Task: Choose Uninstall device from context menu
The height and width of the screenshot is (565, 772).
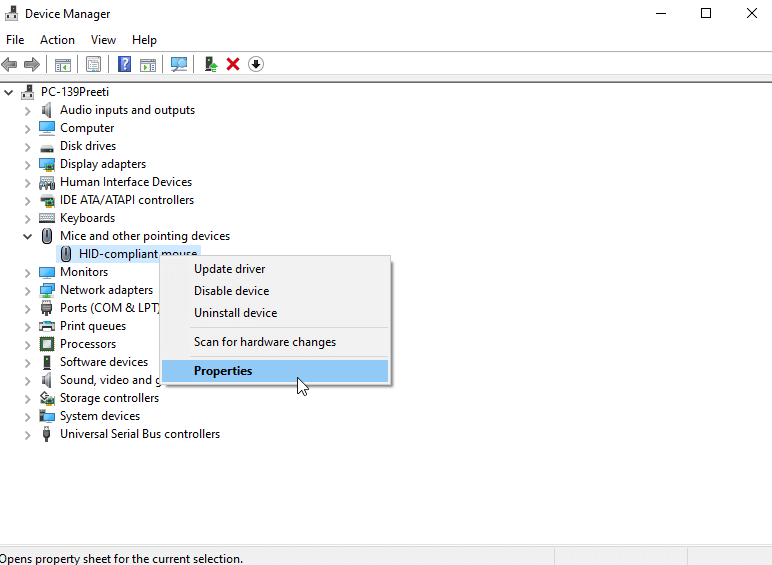Action: pyautogui.click(x=275, y=313)
